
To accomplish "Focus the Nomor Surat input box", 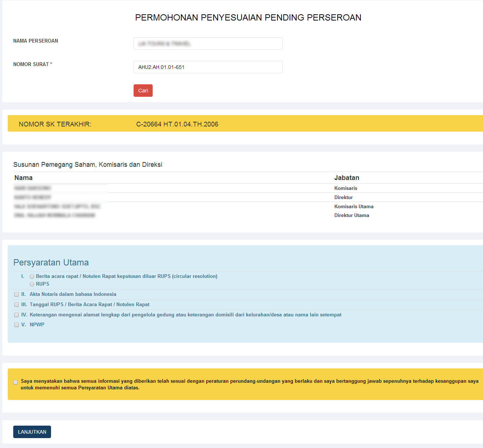I will [x=208, y=67].
